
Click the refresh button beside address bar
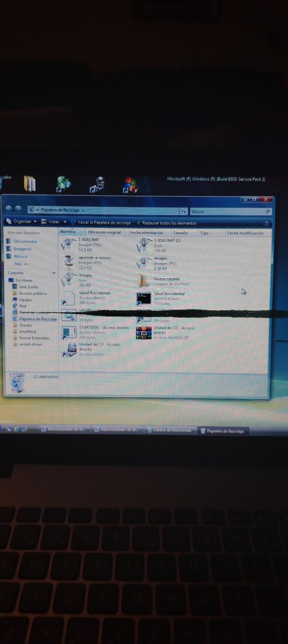pos(184,211)
